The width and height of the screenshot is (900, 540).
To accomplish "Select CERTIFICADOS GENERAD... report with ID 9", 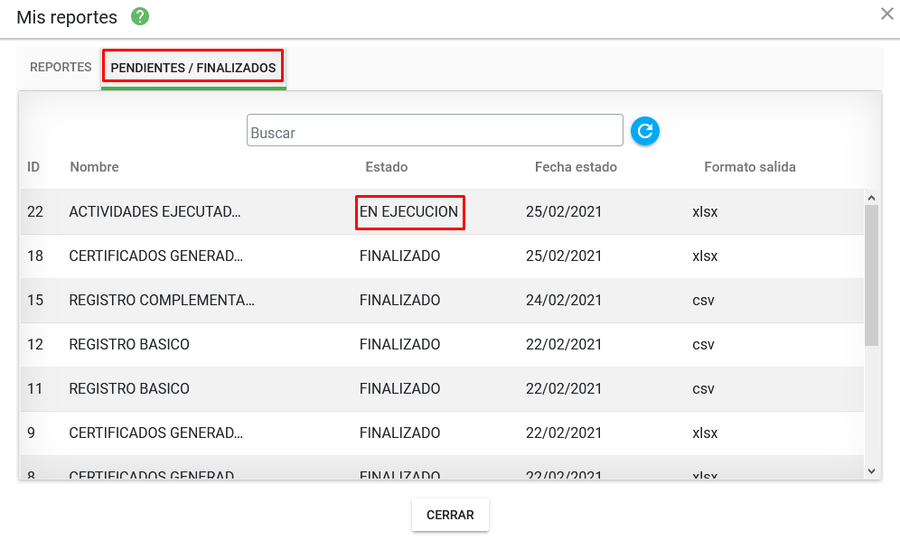I will (442, 433).
